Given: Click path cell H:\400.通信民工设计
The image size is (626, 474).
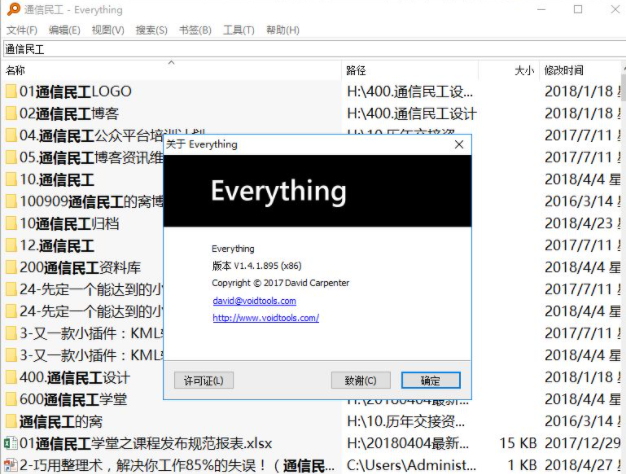Looking at the screenshot, I should pos(412,113).
